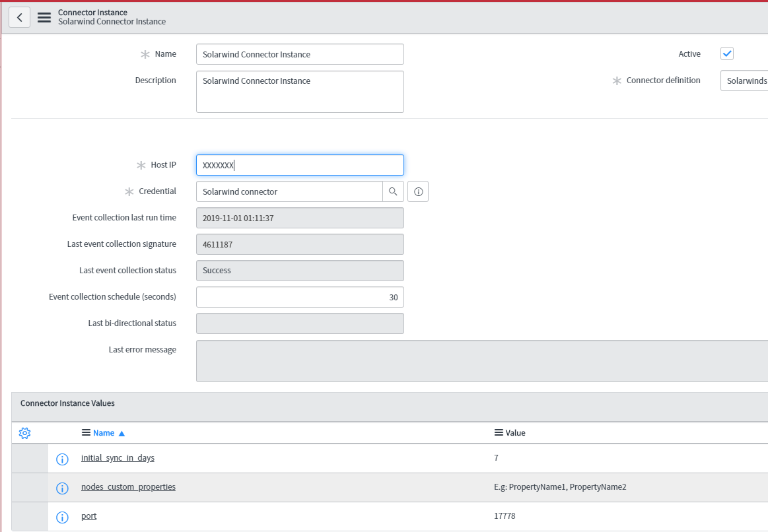This screenshot has height=532, width=768.
Task: Open the form context hamburger menu
Action: 44,17
